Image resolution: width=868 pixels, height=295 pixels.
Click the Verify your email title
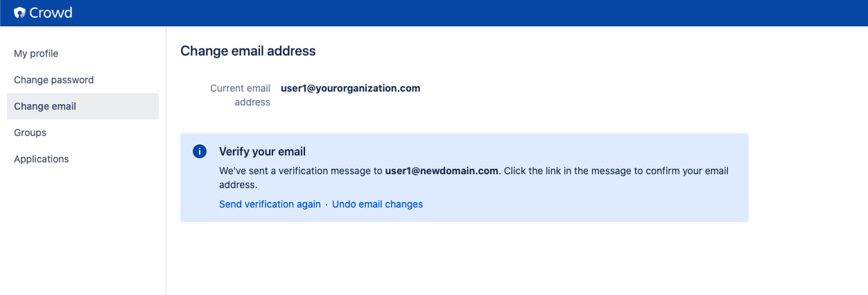pos(262,151)
